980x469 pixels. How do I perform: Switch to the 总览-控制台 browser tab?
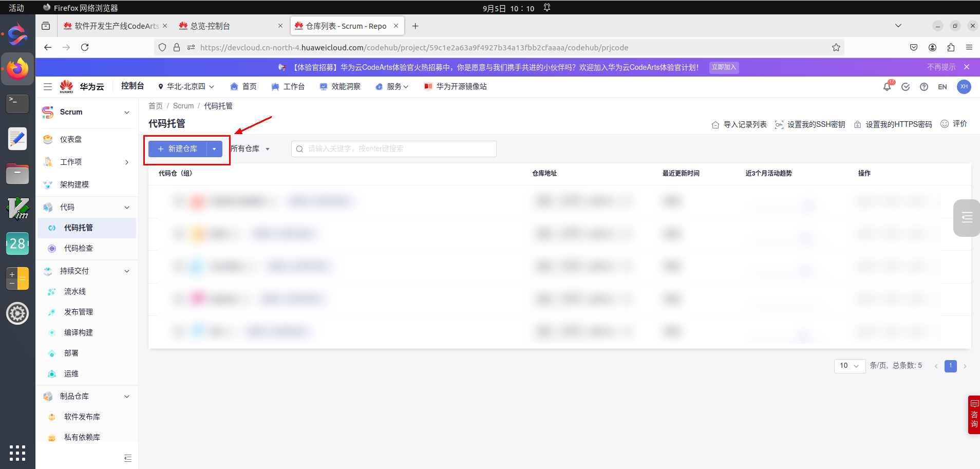(x=231, y=26)
